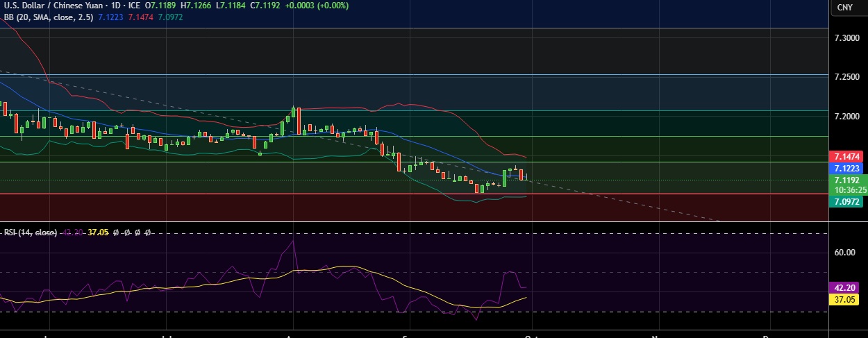Click the purple 42.20 value in RSI legend

[x=74, y=233]
